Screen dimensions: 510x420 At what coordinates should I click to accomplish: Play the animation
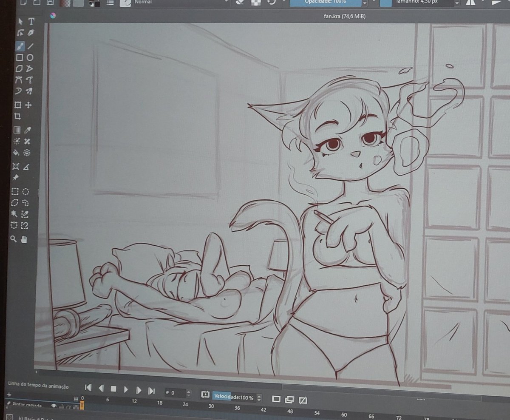tap(126, 389)
